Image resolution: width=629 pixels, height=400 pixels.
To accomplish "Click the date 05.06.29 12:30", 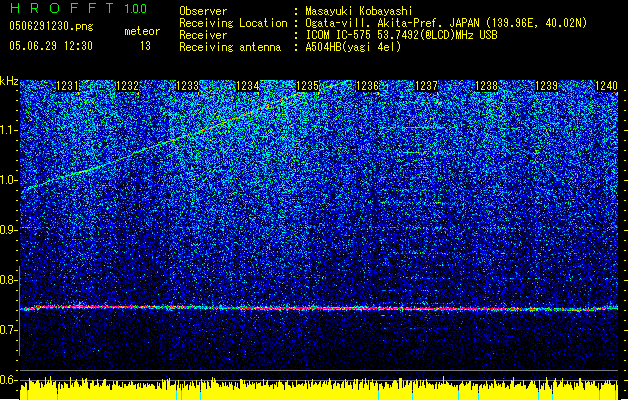I will pyautogui.click(x=51, y=46).
